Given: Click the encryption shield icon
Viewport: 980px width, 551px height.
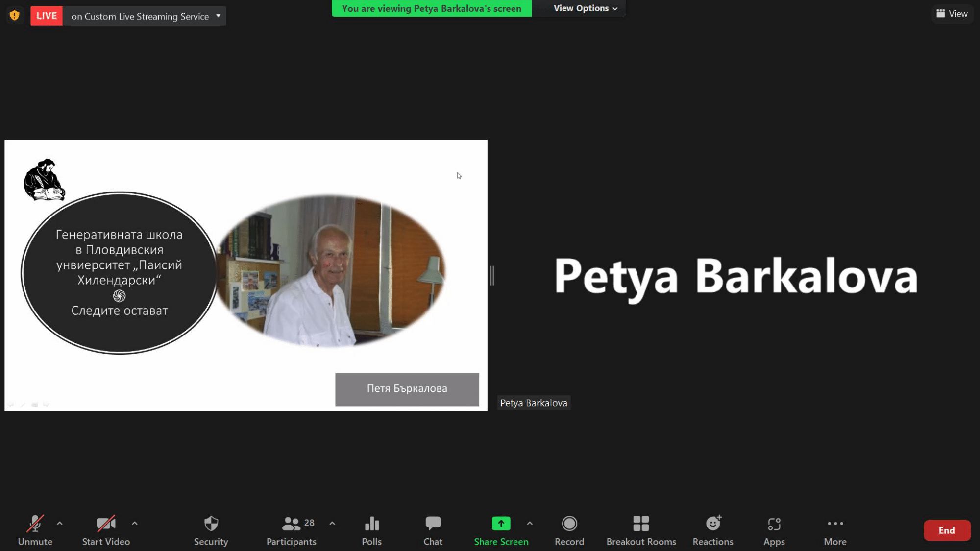Looking at the screenshot, I should [x=15, y=16].
